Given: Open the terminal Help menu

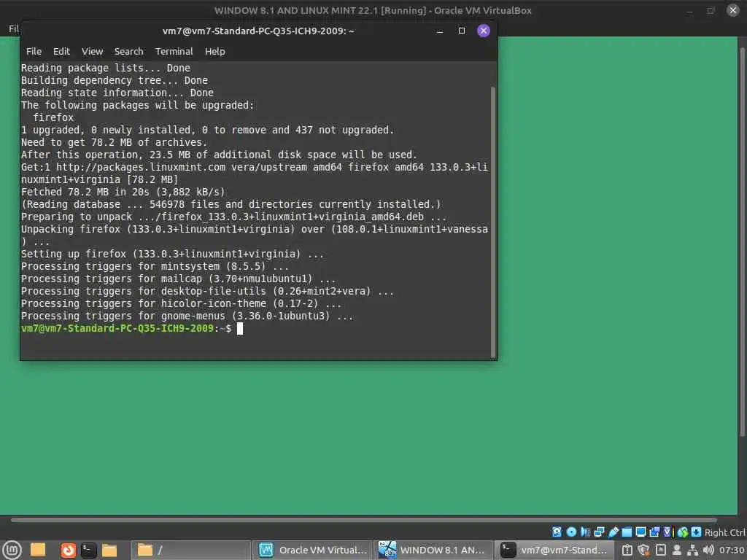Looking at the screenshot, I should point(215,52).
